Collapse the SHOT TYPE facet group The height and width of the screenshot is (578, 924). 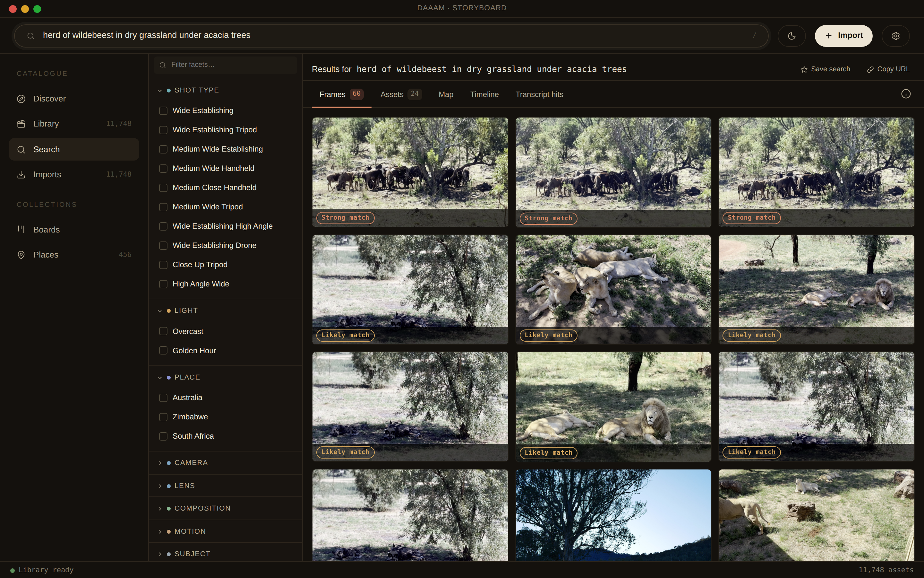coord(225,90)
